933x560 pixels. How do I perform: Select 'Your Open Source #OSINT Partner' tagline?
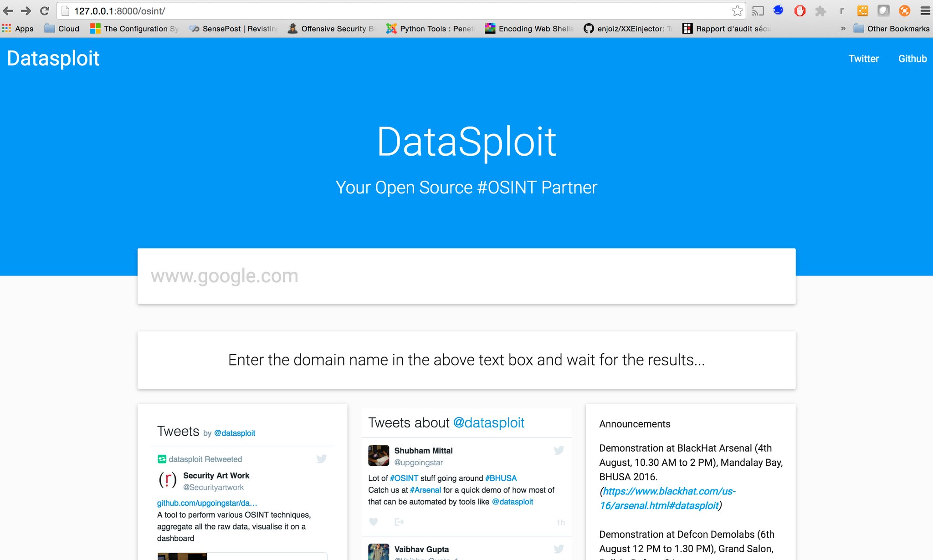tap(466, 187)
